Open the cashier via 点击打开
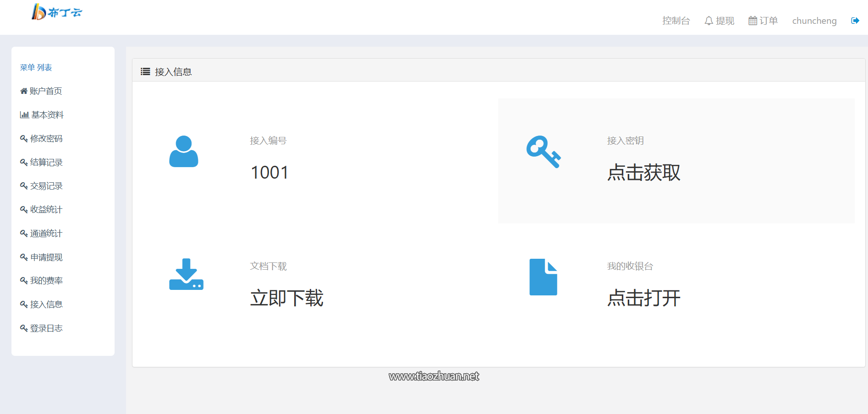 pos(643,298)
